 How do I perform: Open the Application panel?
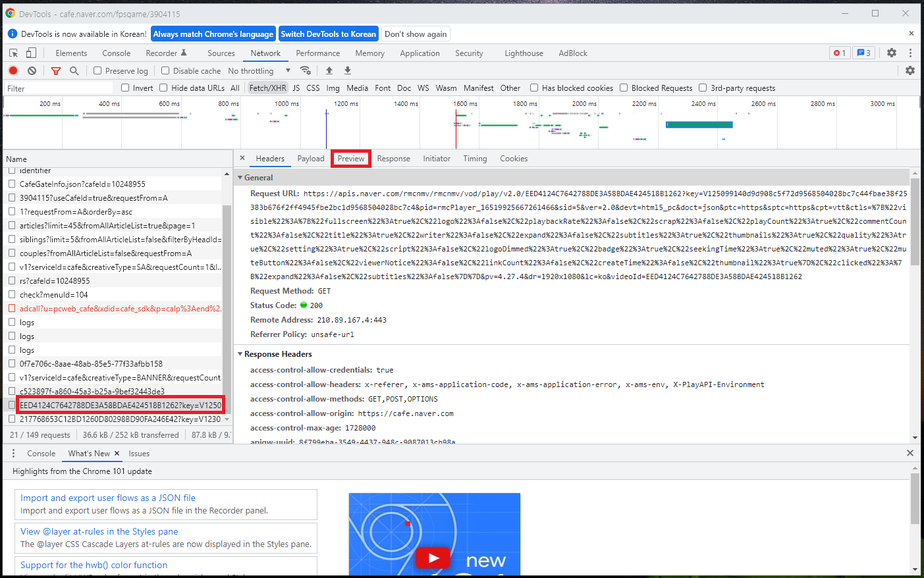[420, 53]
